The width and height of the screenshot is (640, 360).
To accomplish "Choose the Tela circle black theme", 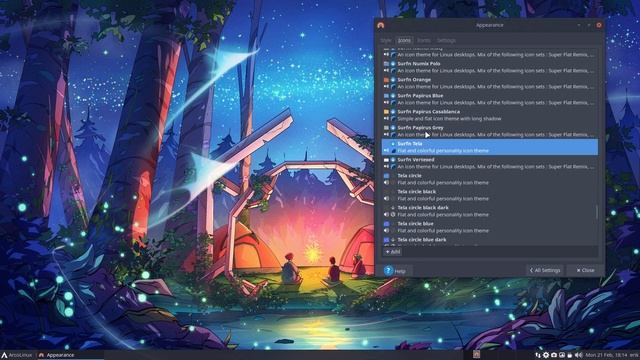I will click(x=490, y=195).
